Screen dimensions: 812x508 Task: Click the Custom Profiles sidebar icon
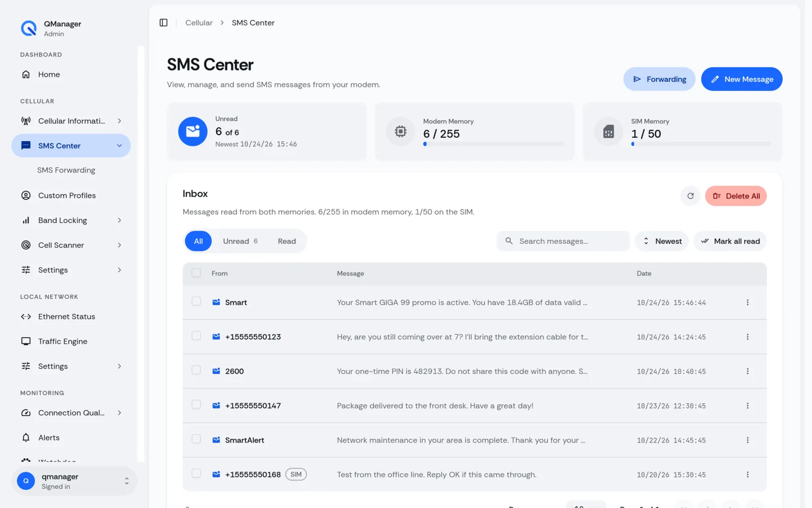[26, 196]
